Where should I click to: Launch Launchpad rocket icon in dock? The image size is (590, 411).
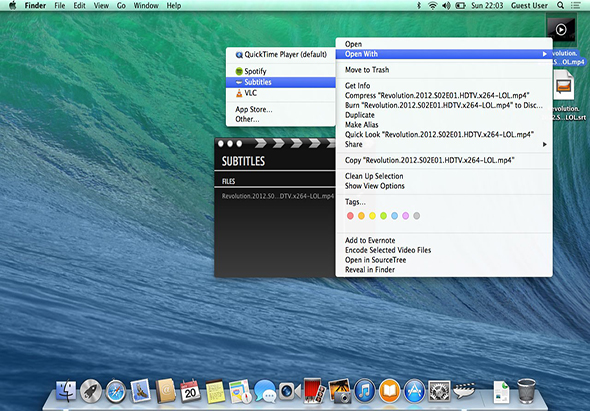click(x=91, y=391)
